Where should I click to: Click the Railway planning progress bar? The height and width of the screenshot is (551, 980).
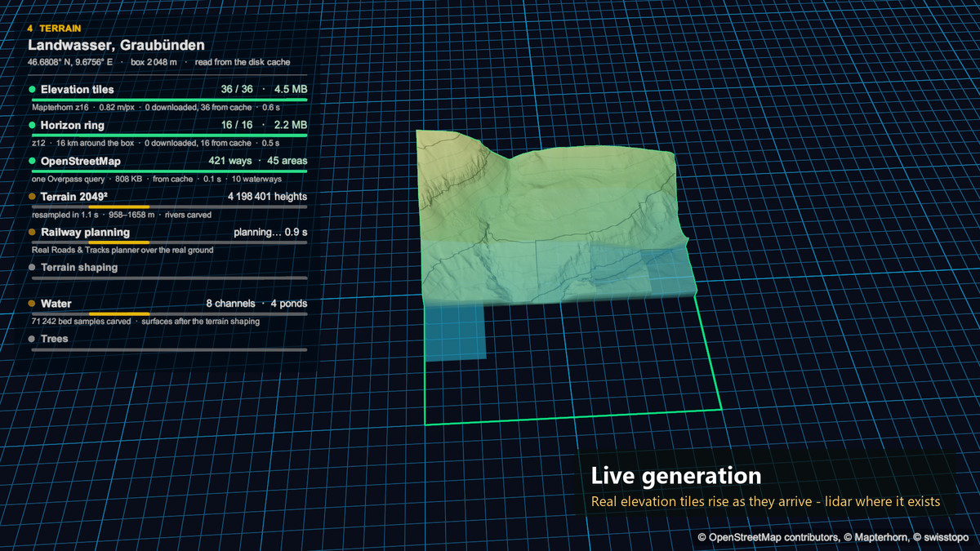pyautogui.click(x=169, y=242)
